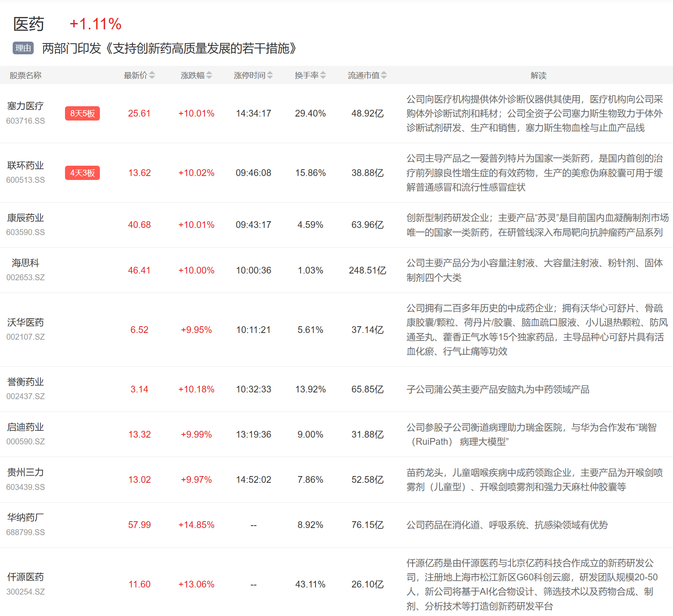
Task: Open stock code 000590.SZ
Action: coord(25,442)
